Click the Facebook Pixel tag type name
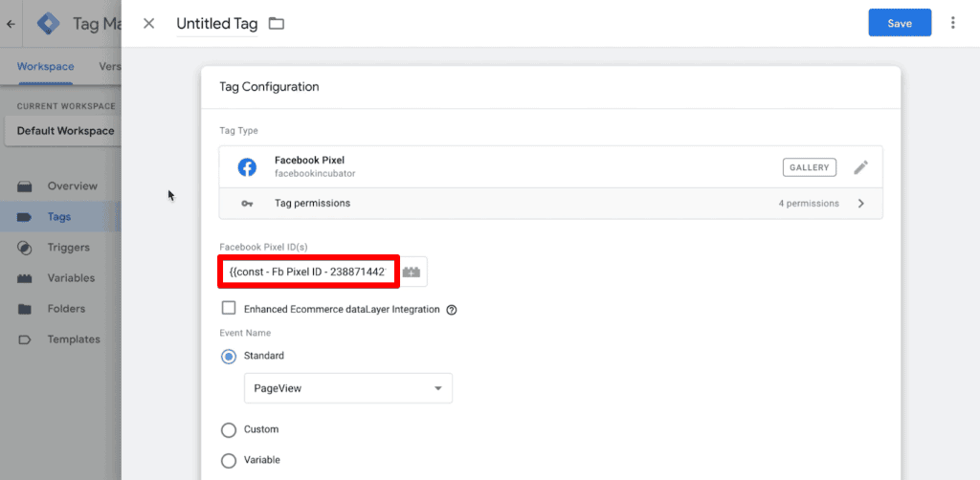 (309, 161)
